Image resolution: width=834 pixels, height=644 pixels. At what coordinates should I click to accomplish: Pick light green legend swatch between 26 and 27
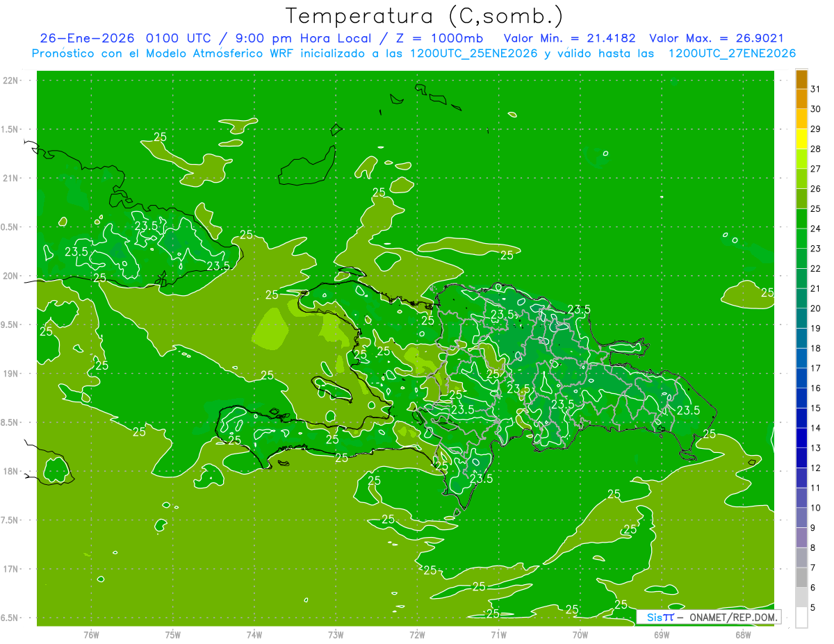pos(801,179)
